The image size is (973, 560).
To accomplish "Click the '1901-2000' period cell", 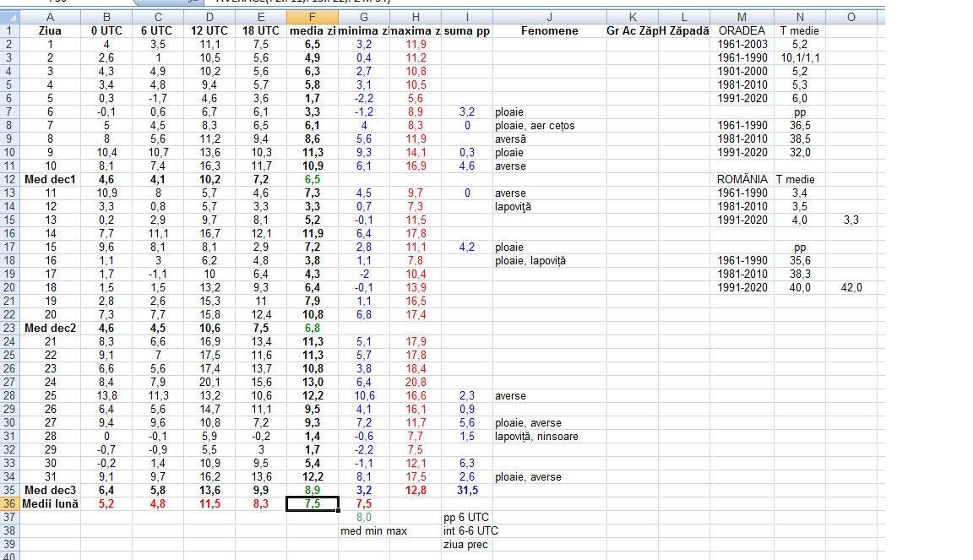I will coord(742,72).
